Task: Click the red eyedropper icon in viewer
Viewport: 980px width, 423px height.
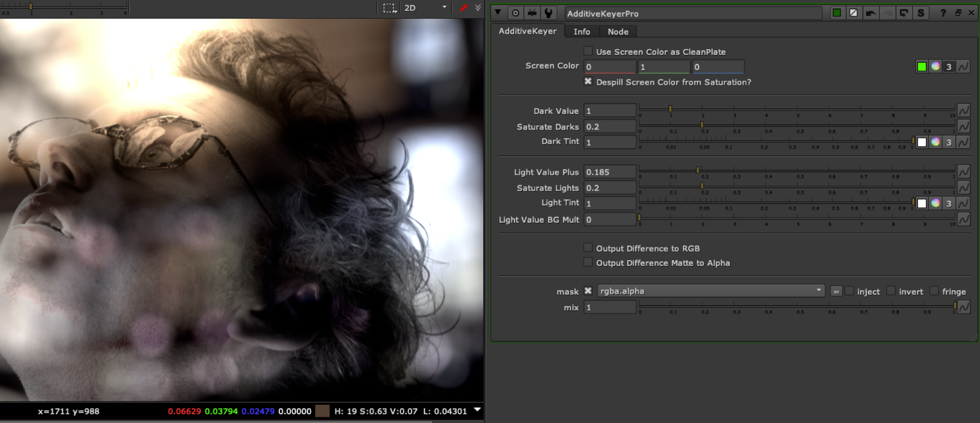Action: (464, 8)
